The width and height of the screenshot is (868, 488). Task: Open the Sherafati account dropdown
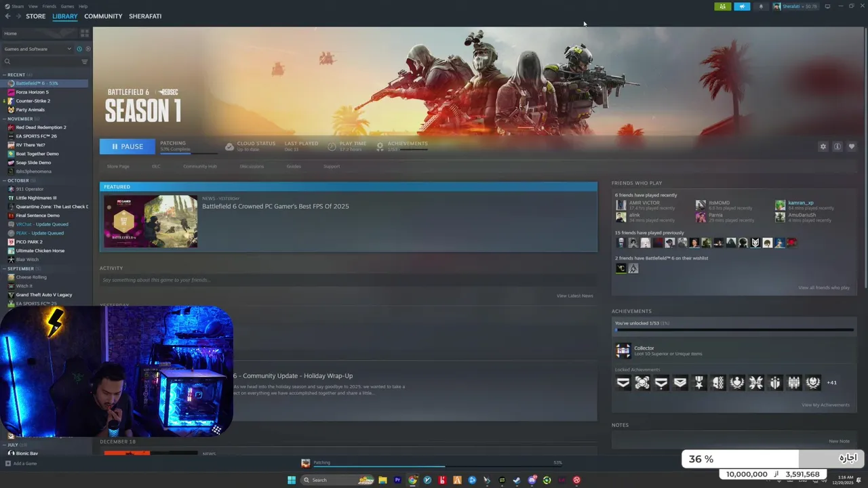tap(795, 7)
